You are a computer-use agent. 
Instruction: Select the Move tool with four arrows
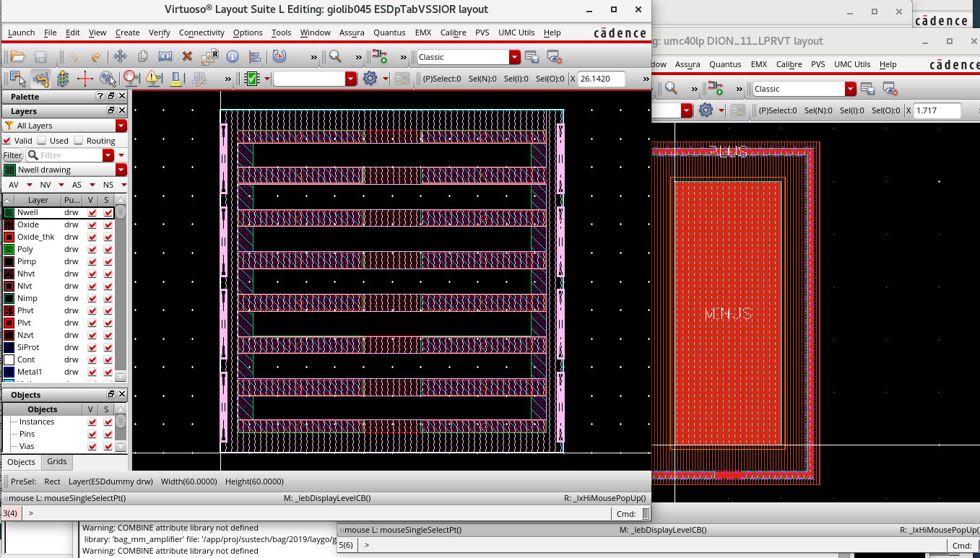[120, 56]
